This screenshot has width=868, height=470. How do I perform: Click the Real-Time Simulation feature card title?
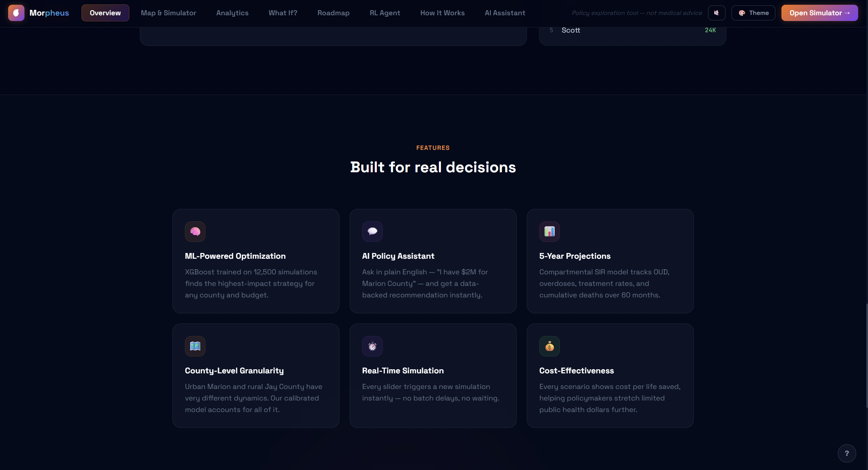[403, 371]
